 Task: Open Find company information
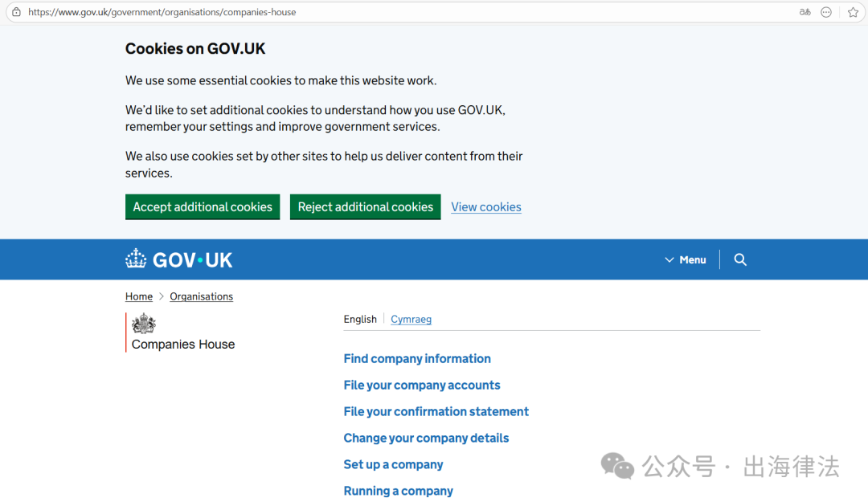pyautogui.click(x=417, y=359)
